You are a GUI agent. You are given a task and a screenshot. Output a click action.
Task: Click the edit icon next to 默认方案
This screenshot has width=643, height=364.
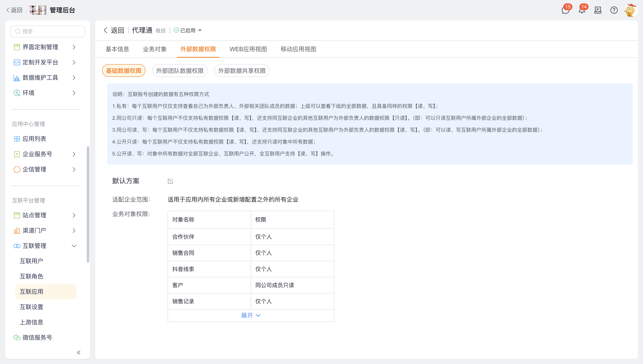click(x=170, y=181)
